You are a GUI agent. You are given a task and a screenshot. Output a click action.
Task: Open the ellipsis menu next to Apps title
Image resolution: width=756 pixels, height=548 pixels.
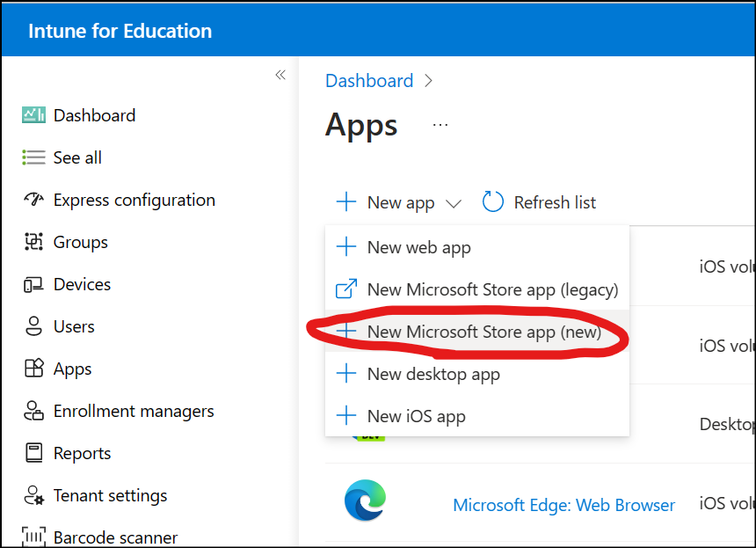tap(440, 125)
